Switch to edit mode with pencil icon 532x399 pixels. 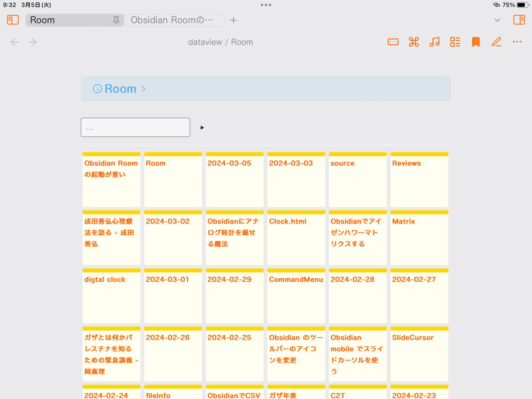click(x=496, y=42)
